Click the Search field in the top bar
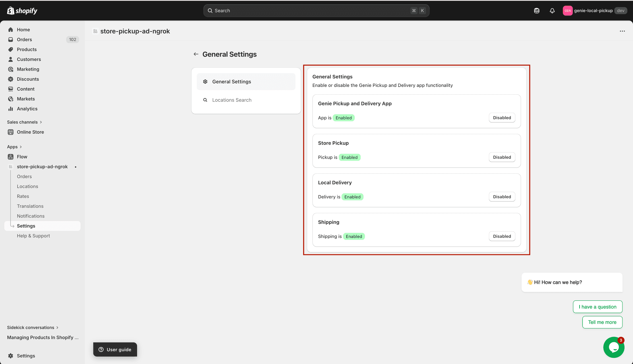Screen dimensions: 633x364 point(310,11)
